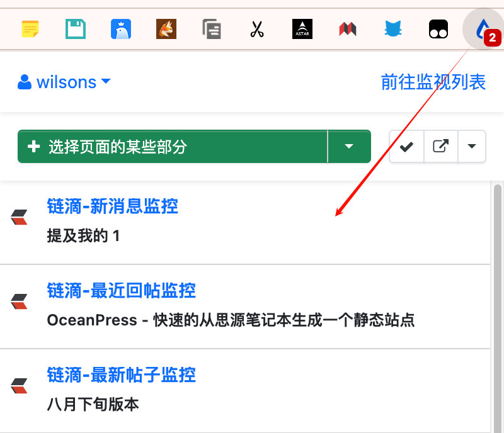Open the wilsons account dropdown
The image size is (504, 433).
pos(64,82)
